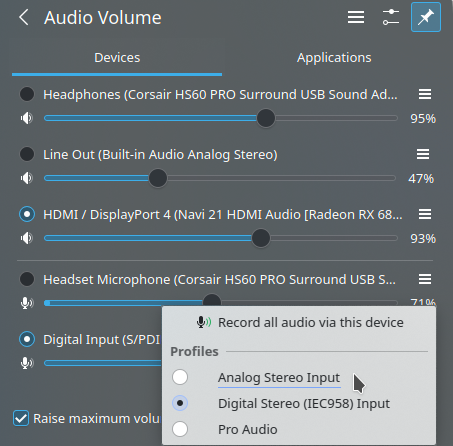
Task: Click the HDMI 93% volume value
Action: 423,239
